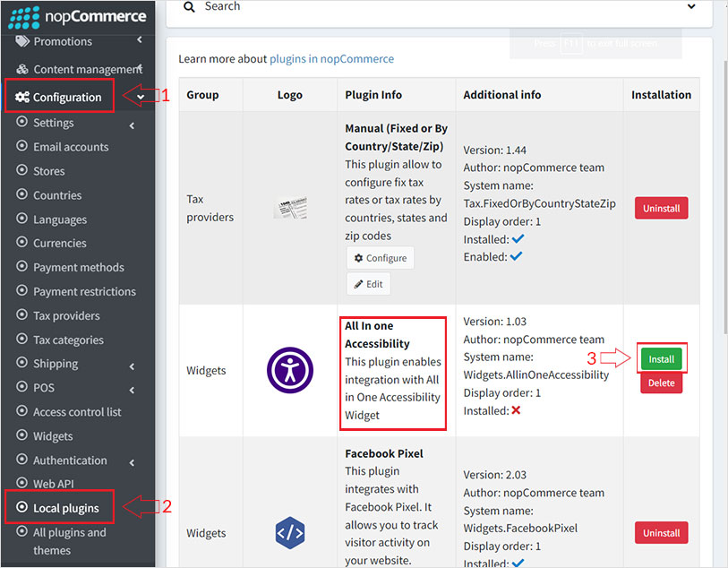This screenshot has height=568, width=728.
Task: Click the Facebook Pixel plugin title
Action: pos(384,453)
